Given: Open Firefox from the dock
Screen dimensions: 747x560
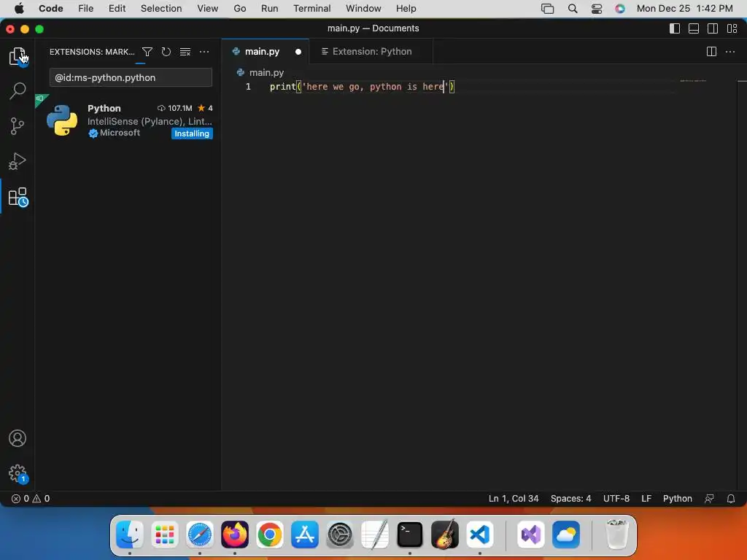Looking at the screenshot, I should (x=235, y=534).
